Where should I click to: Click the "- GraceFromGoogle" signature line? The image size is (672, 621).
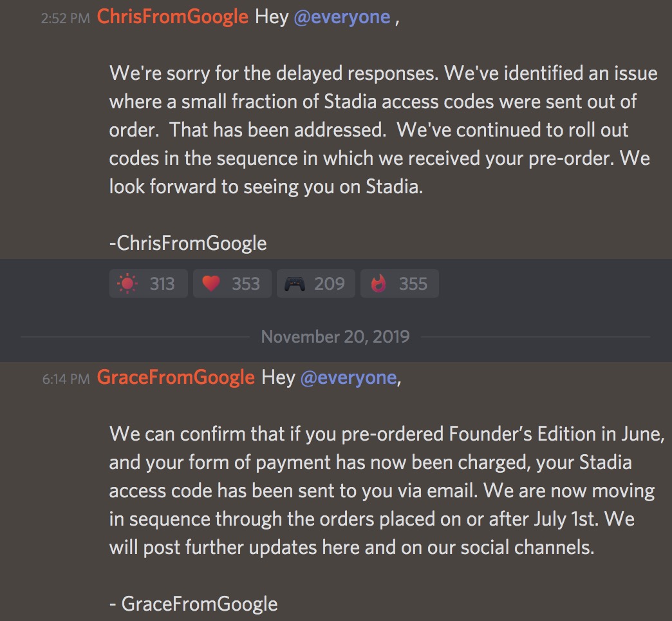click(x=194, y=604)
